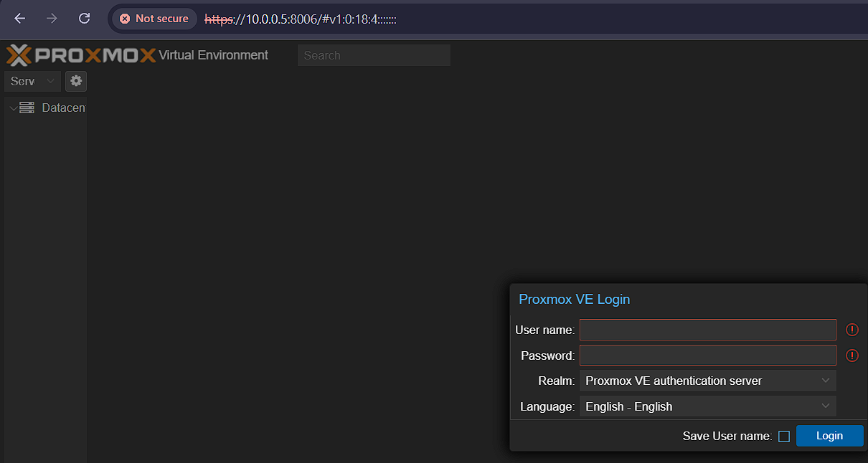Click the Proxmox logo
This screenshot has width=868, height=463.
81,55
